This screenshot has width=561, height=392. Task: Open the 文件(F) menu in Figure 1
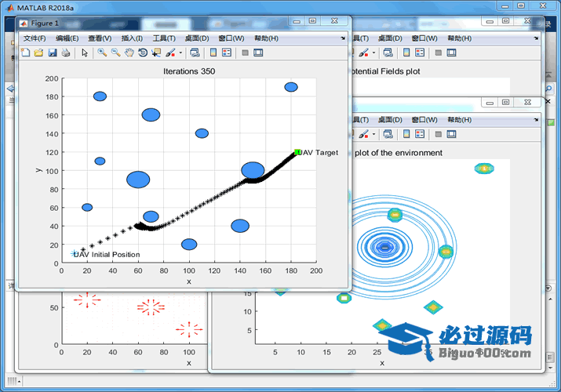pyautogui.click(x=35, y=38)
